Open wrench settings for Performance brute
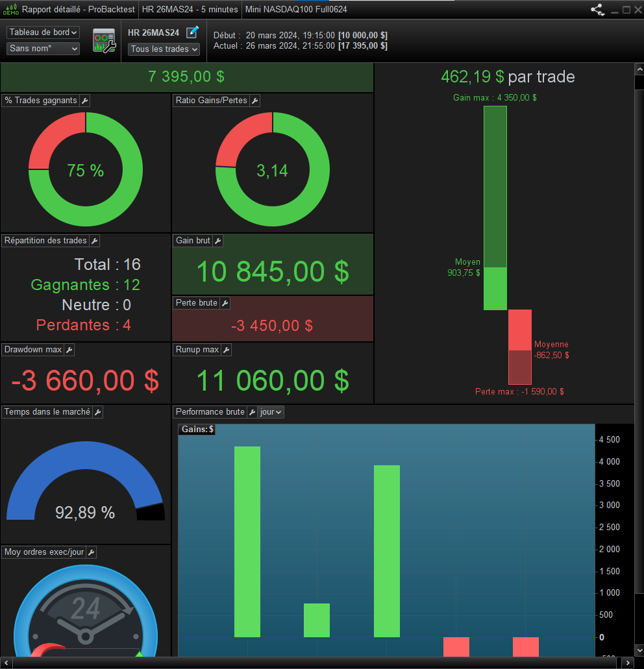644x669 pixels. 253,412
